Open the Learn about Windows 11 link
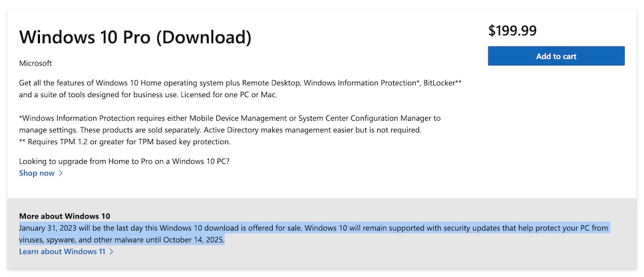 62,252
